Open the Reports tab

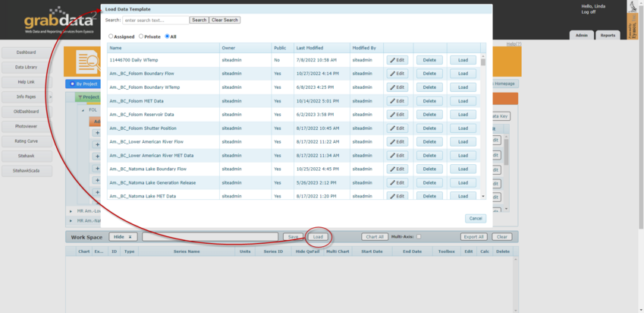point(608,36)
